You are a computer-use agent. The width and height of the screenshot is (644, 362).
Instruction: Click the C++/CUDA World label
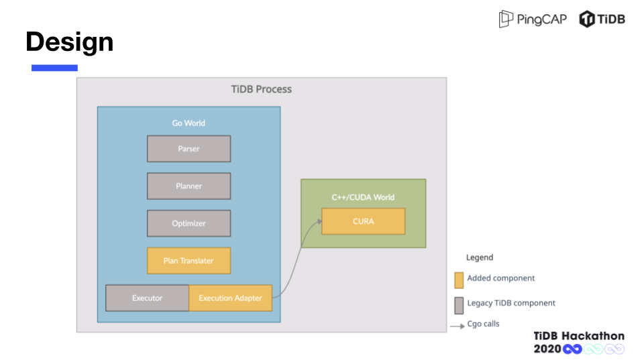pos(363,198)
